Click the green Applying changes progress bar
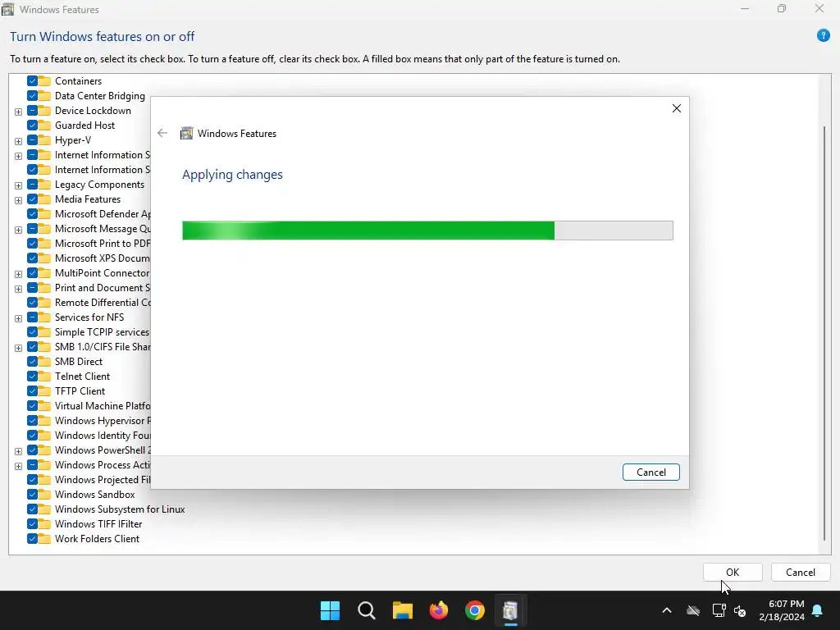Screen dimensions: 840x630 click(427, 231)
